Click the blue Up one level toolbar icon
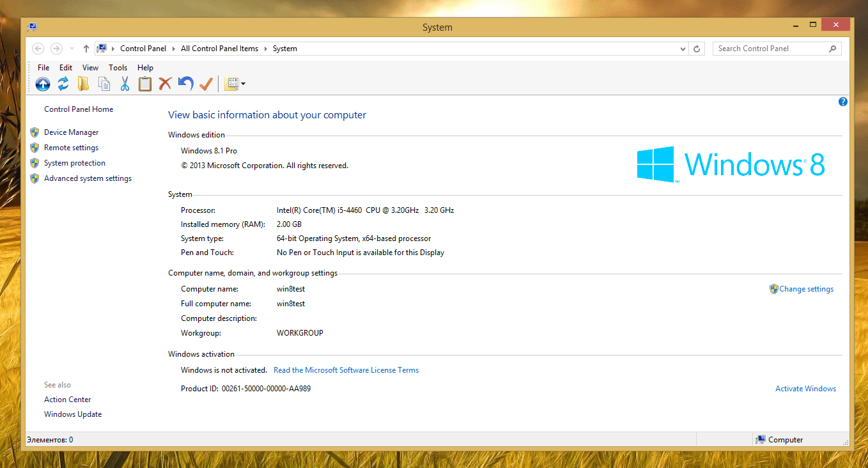 click(43, 84)
